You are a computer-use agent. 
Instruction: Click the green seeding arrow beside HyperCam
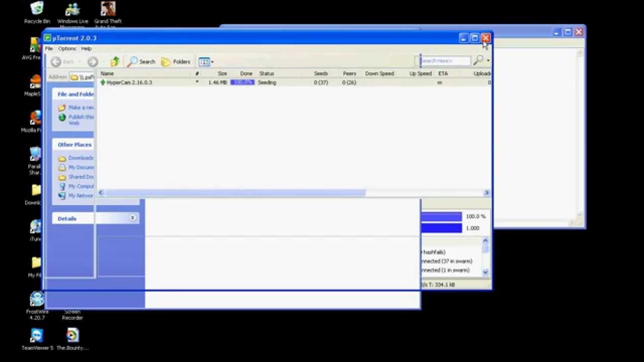103,82
